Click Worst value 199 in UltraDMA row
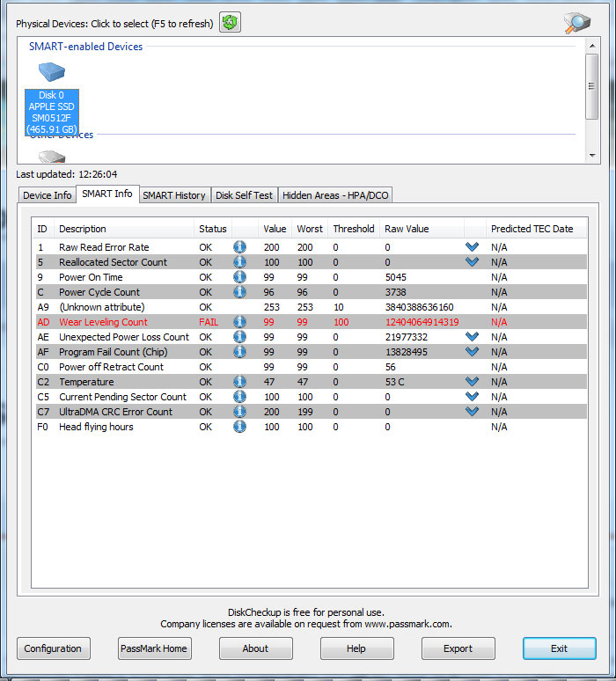616x681 pixels. 305,412
